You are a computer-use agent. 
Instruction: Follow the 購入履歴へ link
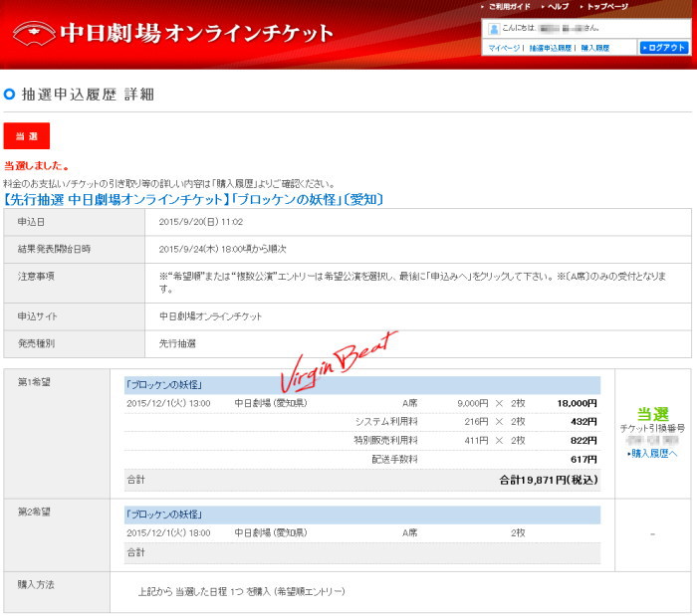[x=652, y=454]
